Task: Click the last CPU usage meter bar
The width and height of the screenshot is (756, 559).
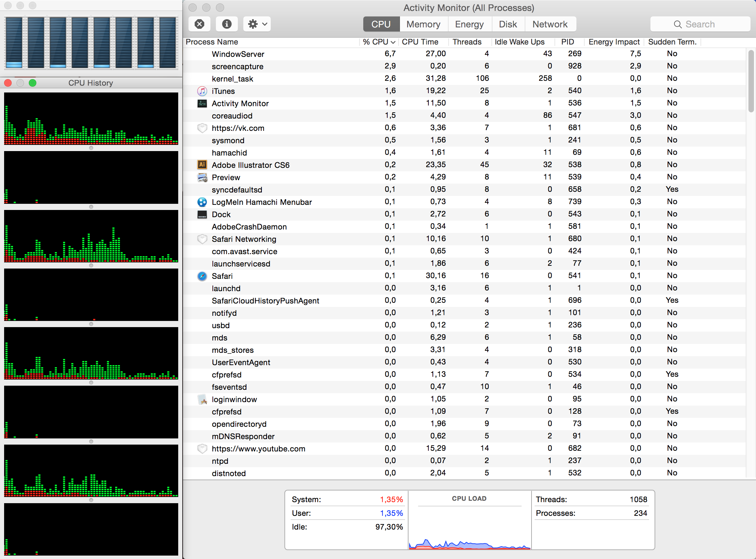Action: 168,42
